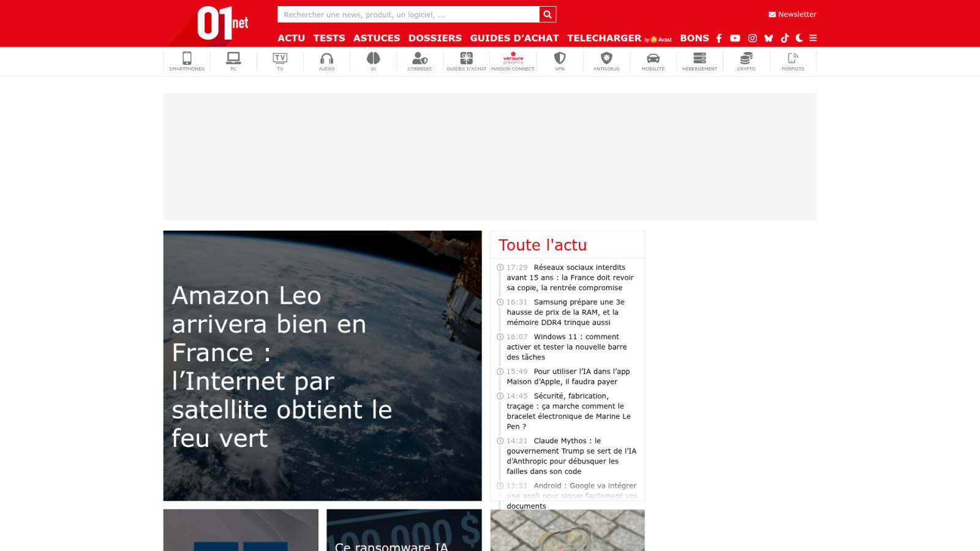Open the ACTU menu
This screenshot has width=980, height=551.
pos(291,38)
